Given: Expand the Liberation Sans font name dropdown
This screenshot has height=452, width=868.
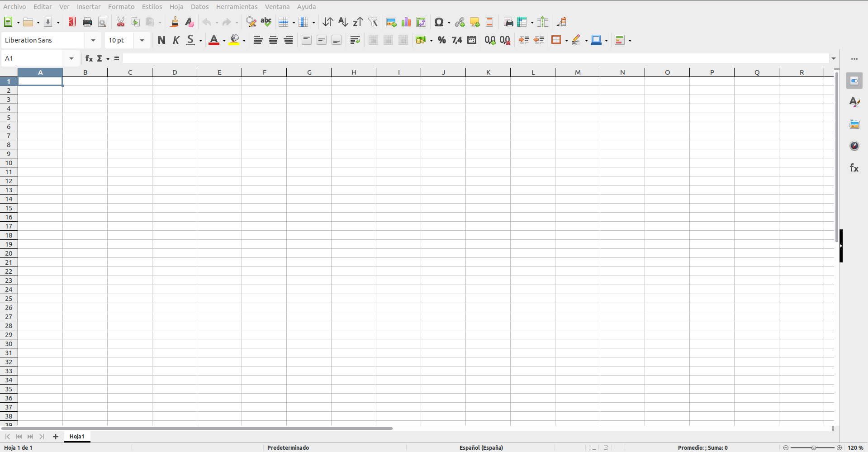Looking at the screenshot, I should point(93,40).
